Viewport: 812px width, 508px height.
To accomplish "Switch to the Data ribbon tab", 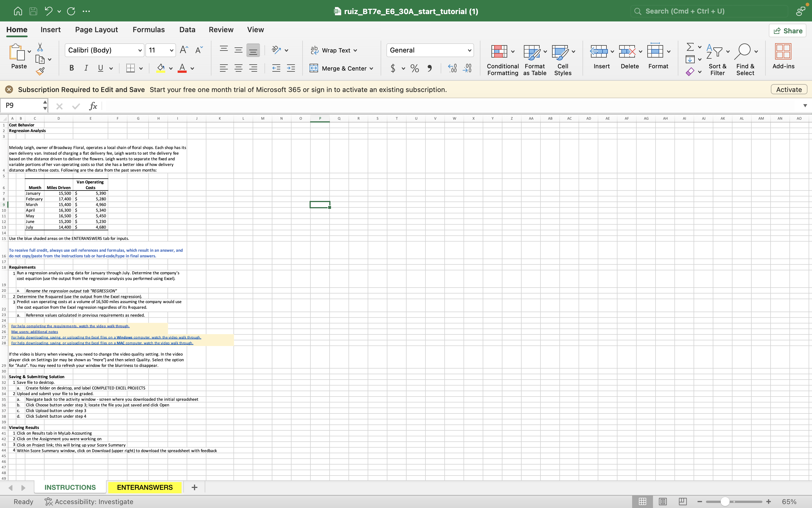I will click(187, 30).
